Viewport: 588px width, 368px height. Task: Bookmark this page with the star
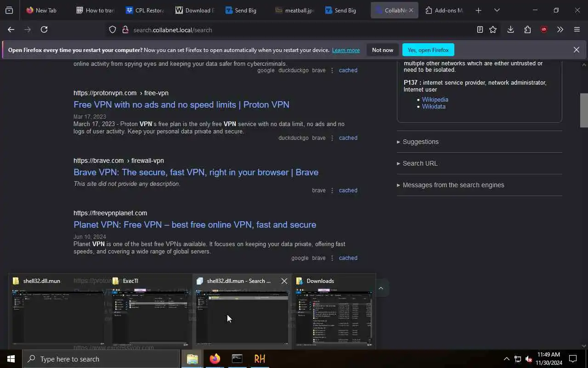coord(493,29)
